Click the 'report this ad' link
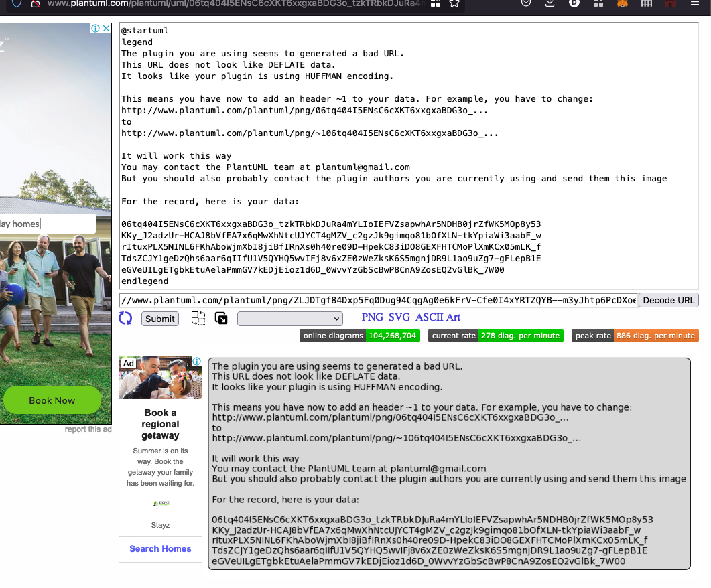This screenshot has height=588, width=711. (88, 429)
